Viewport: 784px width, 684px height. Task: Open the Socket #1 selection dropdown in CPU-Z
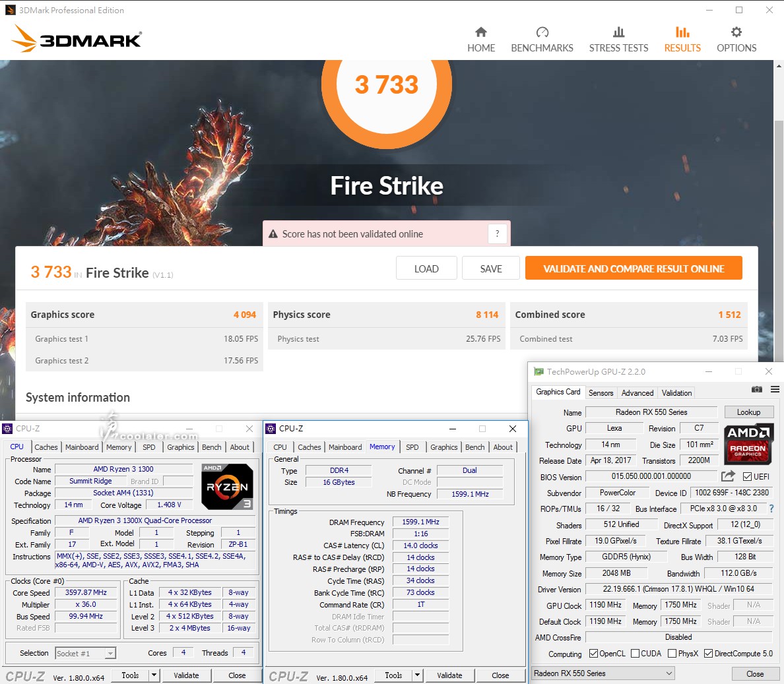click(x=86, y=653)
